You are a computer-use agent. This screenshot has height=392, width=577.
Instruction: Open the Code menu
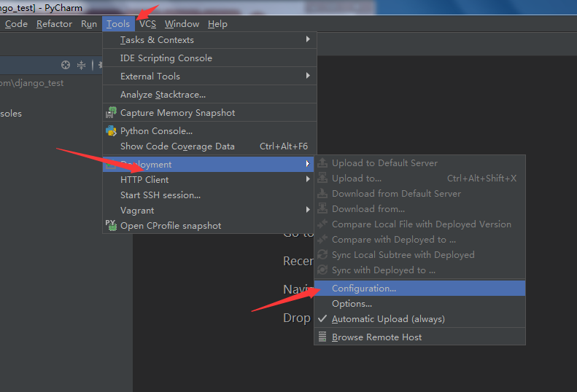click(x=16, y=24)
